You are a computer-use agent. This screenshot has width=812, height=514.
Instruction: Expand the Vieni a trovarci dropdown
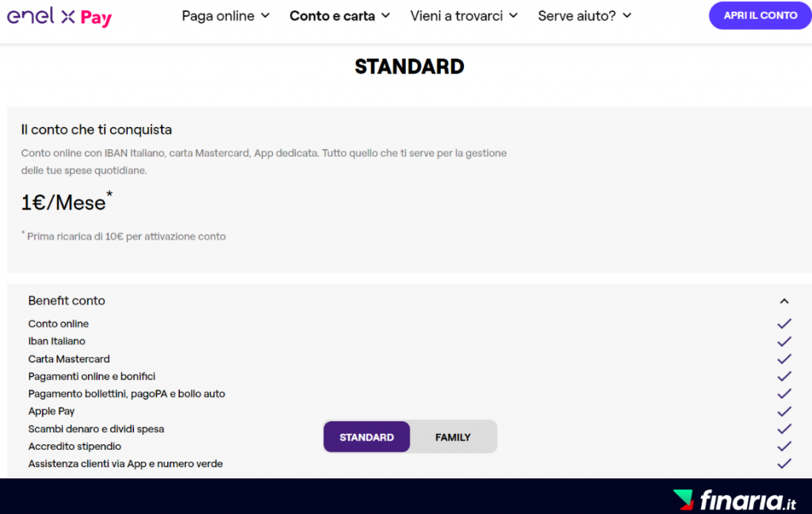pos(464,16)
